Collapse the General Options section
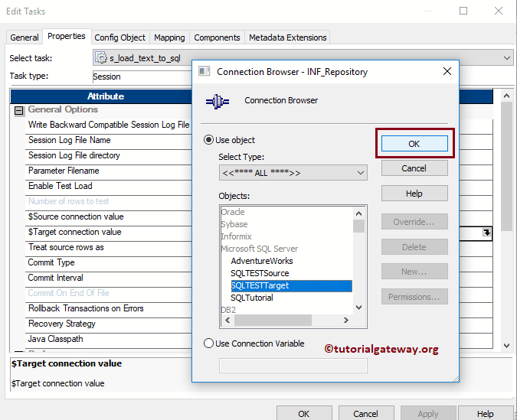 pyautogui.click(x=19, y=110)
